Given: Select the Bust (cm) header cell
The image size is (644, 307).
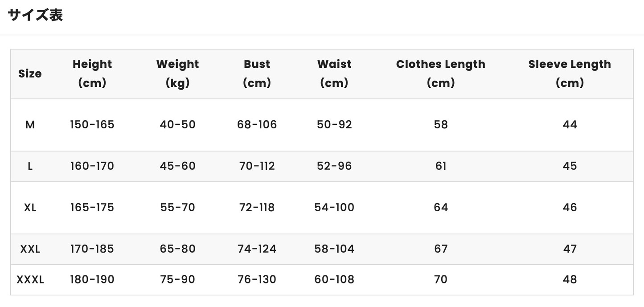Looking at the screenshot, I should coord(257,74).
